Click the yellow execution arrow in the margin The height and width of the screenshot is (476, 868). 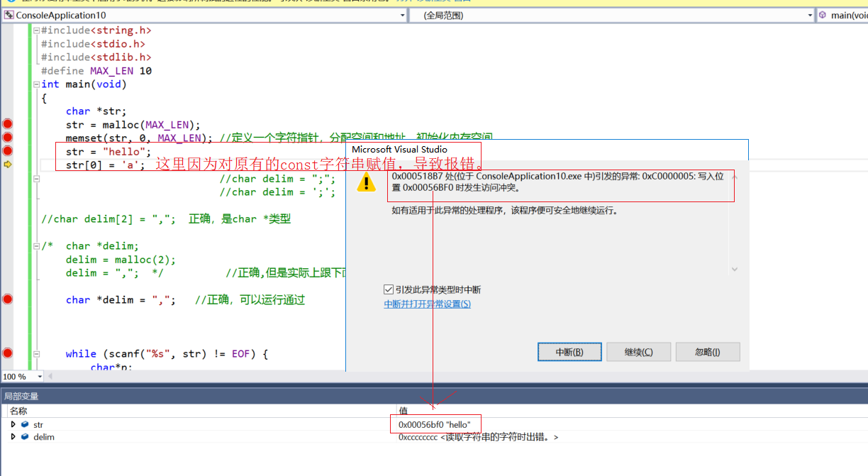7,164
